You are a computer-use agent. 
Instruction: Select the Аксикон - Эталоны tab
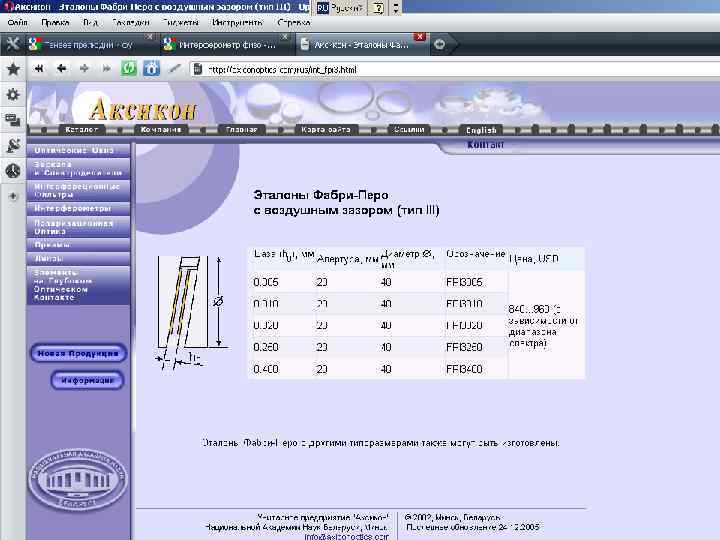click(360, 45)
